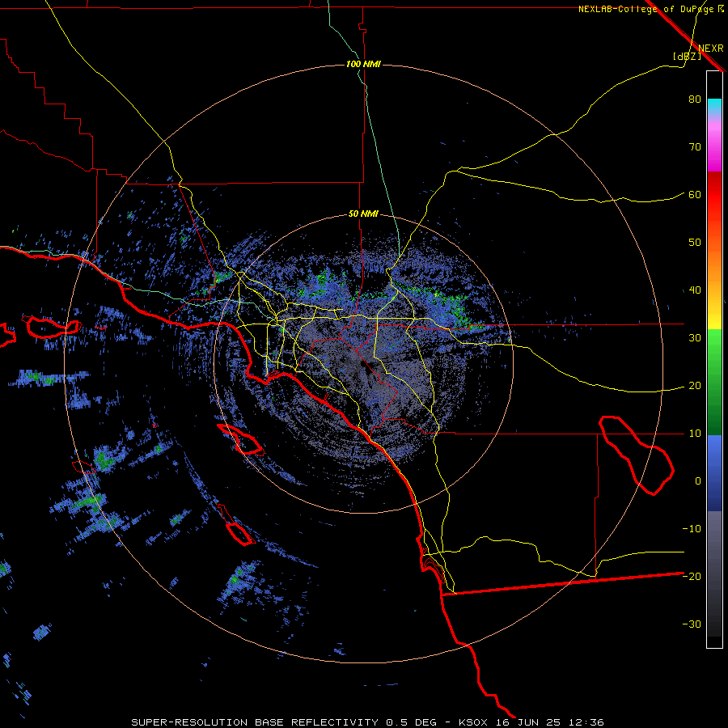This screenshot has width=728, height=728.
Task: Click the 50 NMI range ring label
Action: 363,214
